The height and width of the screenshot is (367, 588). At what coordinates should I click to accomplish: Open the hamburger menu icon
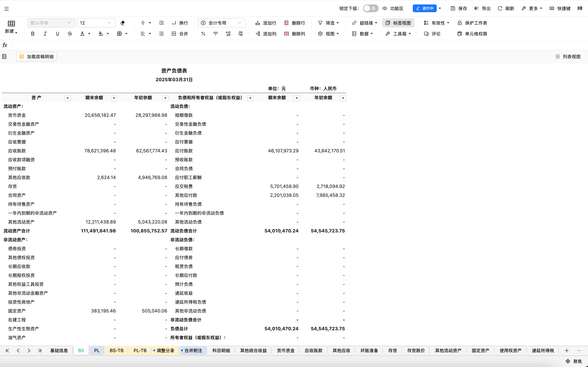pyautogui.click(x=7, y=9)
